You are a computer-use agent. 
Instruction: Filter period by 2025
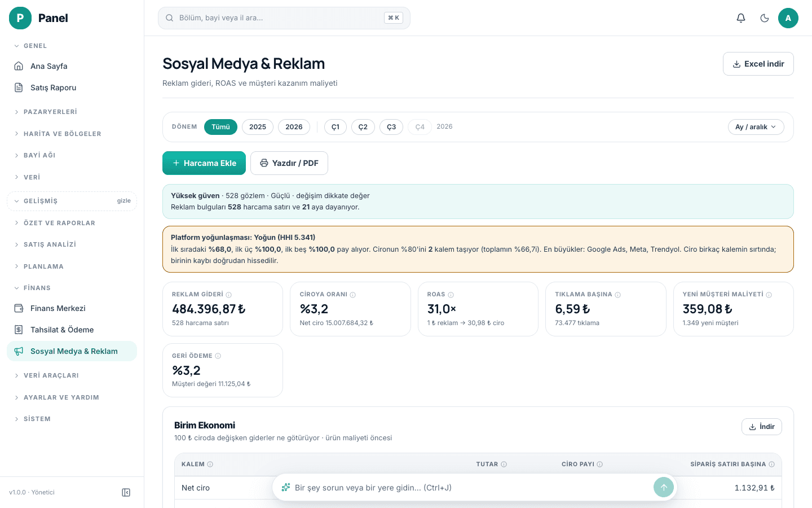pos(258,127)
